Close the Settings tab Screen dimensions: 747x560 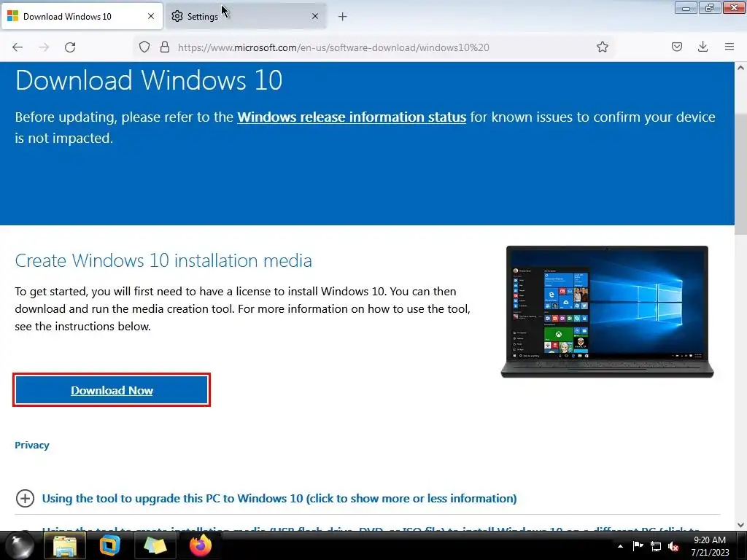pyautogui.click(x=315, y=16)
